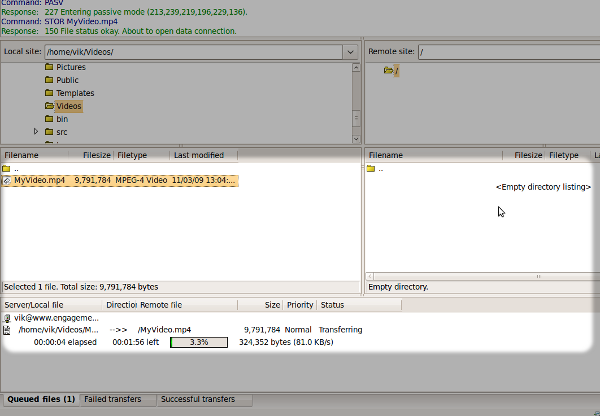Switch to the Failed transfers tab

click(x=118, y=399)
